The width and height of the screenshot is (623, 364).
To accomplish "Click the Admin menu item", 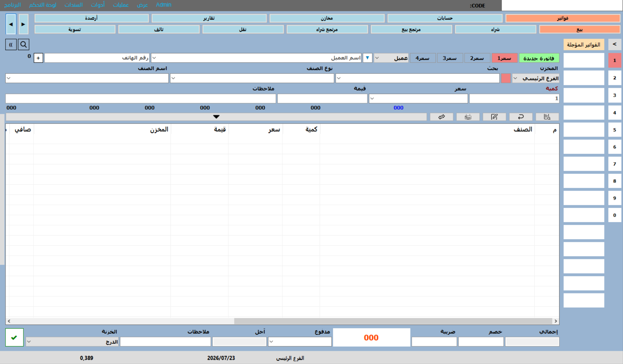I will click(163, 5).
